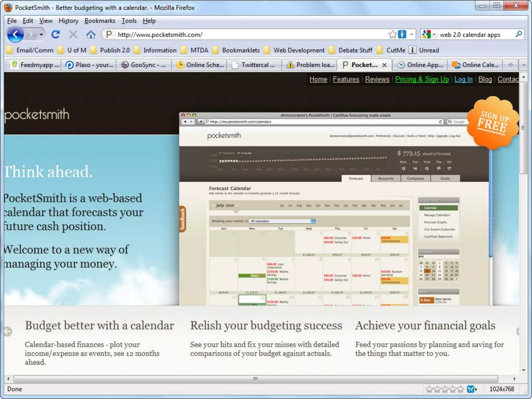532x399 pixels.
Task: Click the Unread bookmarklet icon
Action: tap(413, 50)
